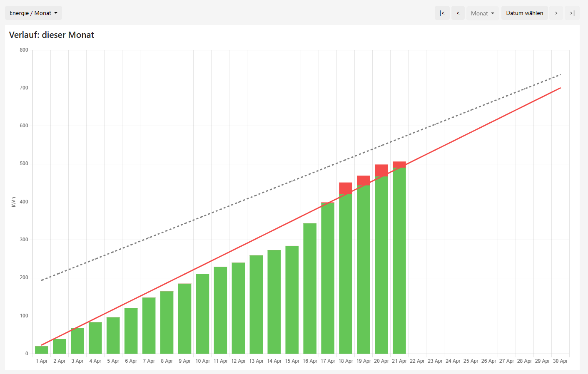This screenshot has width=588, height=374.
Task: Go to previous month with < button
Action: tap(458, 13)
